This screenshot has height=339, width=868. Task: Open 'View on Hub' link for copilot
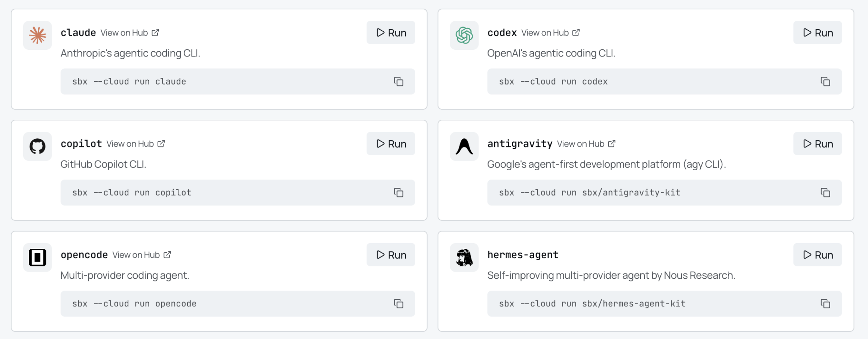(136, 144)
